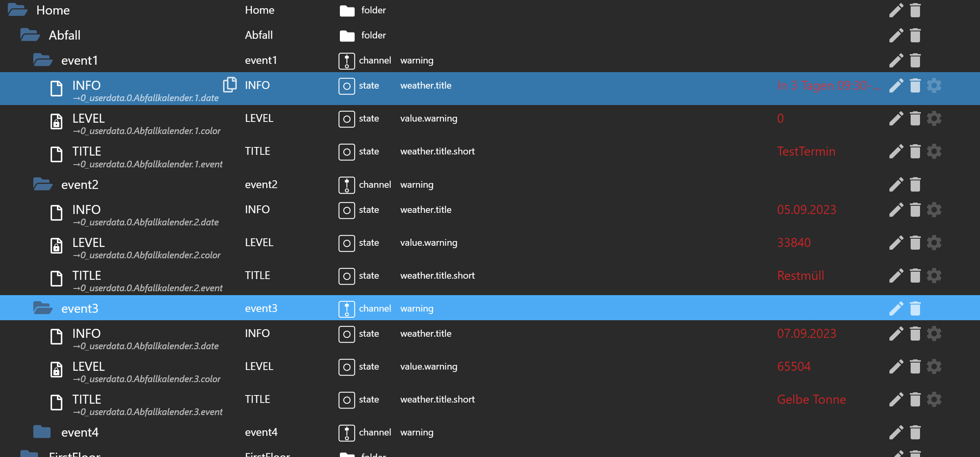Expand the event4 channel folder
This screenshot has height=457, width=980.
[x=42, y=432]
